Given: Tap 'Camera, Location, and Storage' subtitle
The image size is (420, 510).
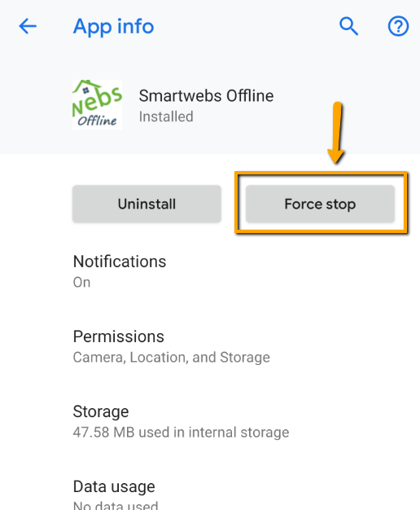Looking at the screenshot, I should coord(171,358).
